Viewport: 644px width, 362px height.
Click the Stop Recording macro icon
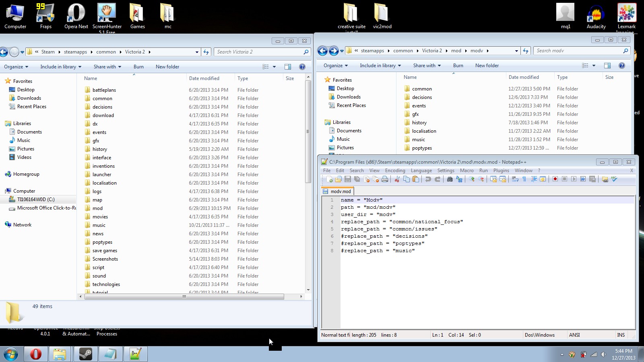pyautogui.click(x=565, y=179)
